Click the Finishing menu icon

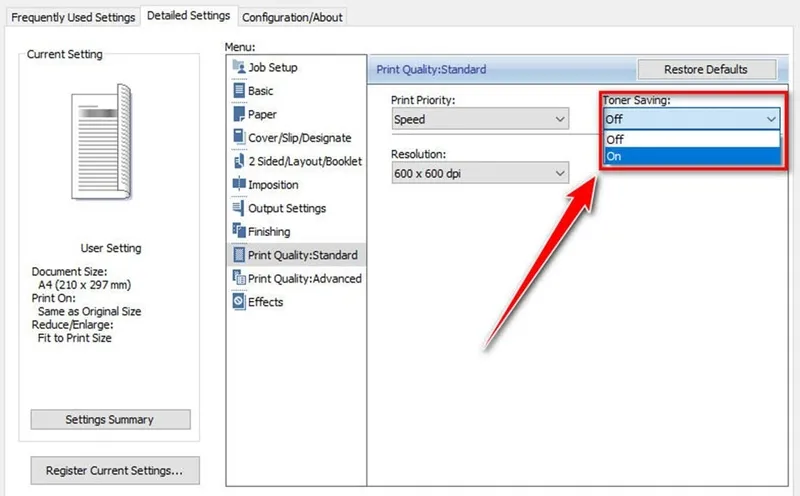(238, 231)
